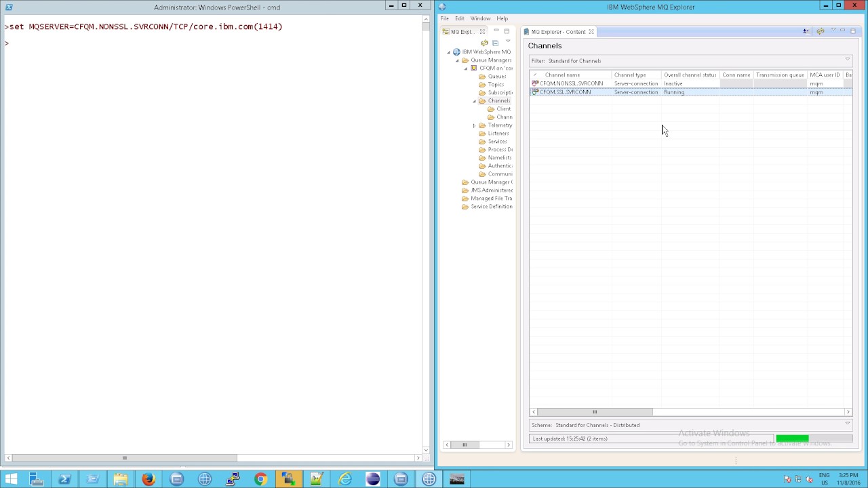Open the Filter dropdown for Channels

(x=847, y=60)
